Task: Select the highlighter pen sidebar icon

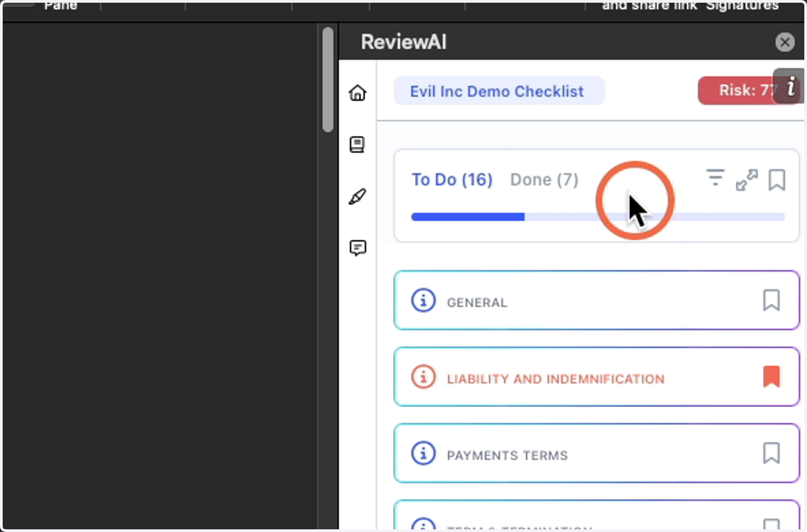Action: pyautogui.click(x=358, y=196)
